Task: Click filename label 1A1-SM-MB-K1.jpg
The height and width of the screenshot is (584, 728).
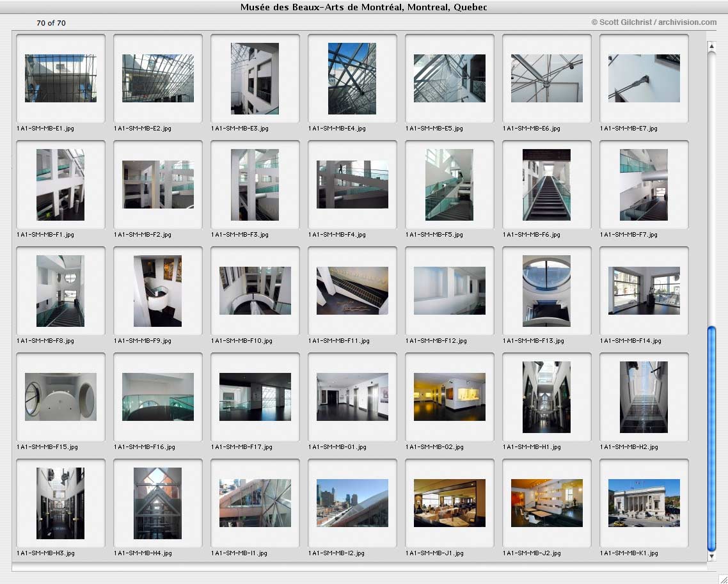Action: click(629, 553)
